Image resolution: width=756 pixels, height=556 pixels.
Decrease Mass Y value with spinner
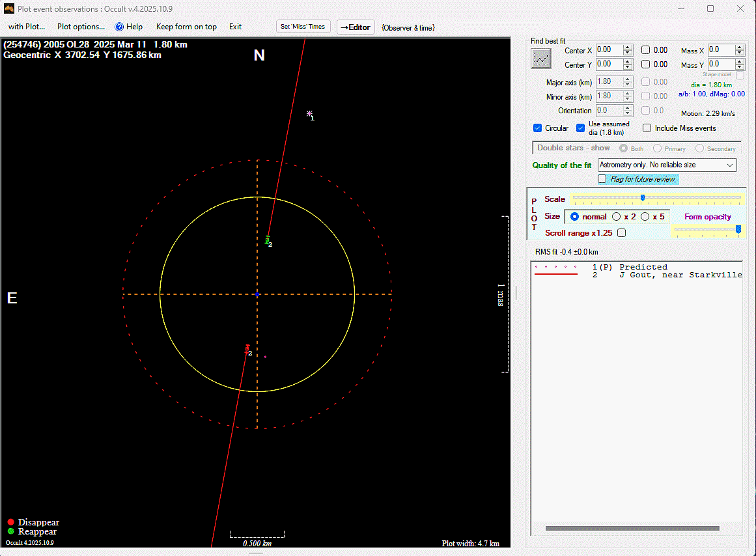coord(739,67)
